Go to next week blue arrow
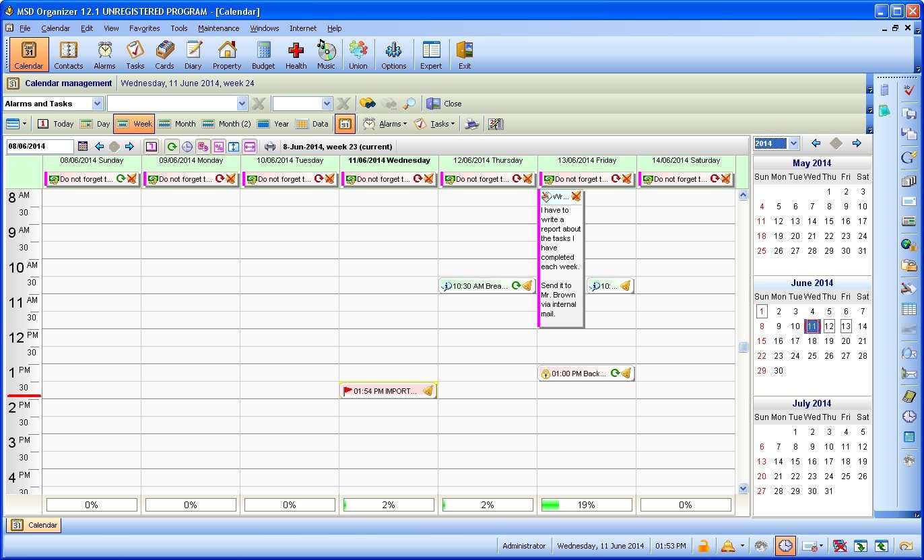This screenshot has width=924, height=560. pyautogui.click(x=129, y=146)
